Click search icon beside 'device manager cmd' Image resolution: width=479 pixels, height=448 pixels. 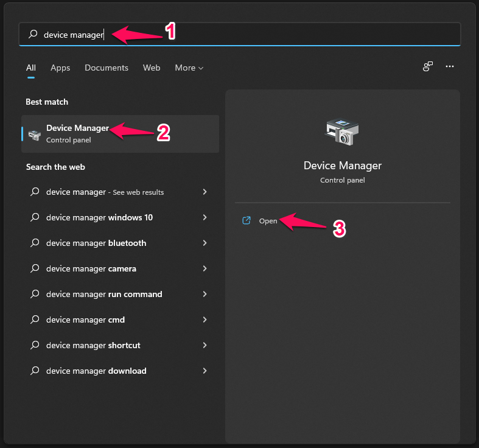pyautogui.click(x=35, y=320)
